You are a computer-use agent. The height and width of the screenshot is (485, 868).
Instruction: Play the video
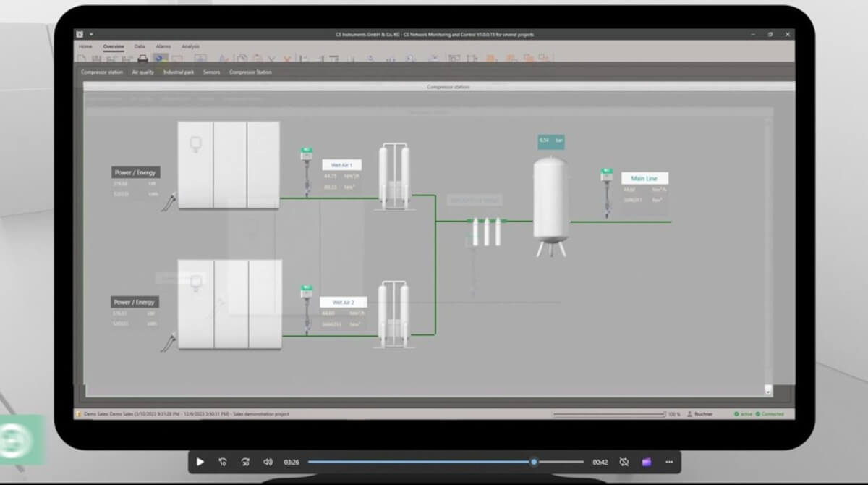[x=200, y=462]
